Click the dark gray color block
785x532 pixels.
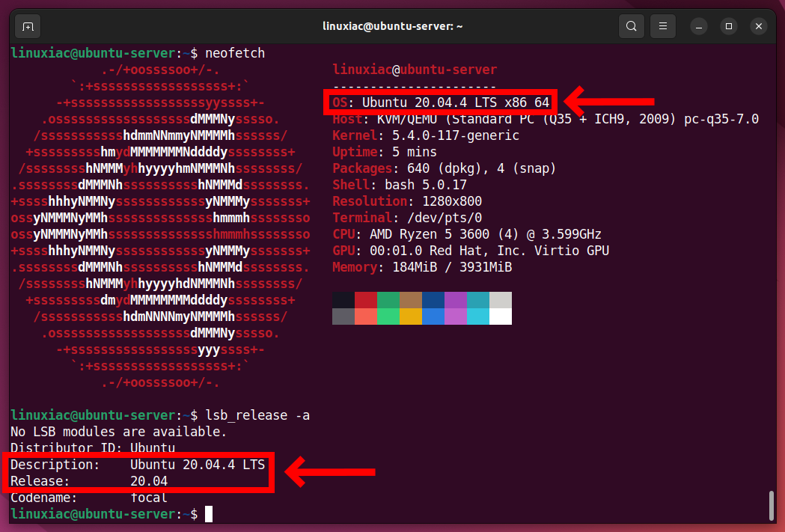343,317
